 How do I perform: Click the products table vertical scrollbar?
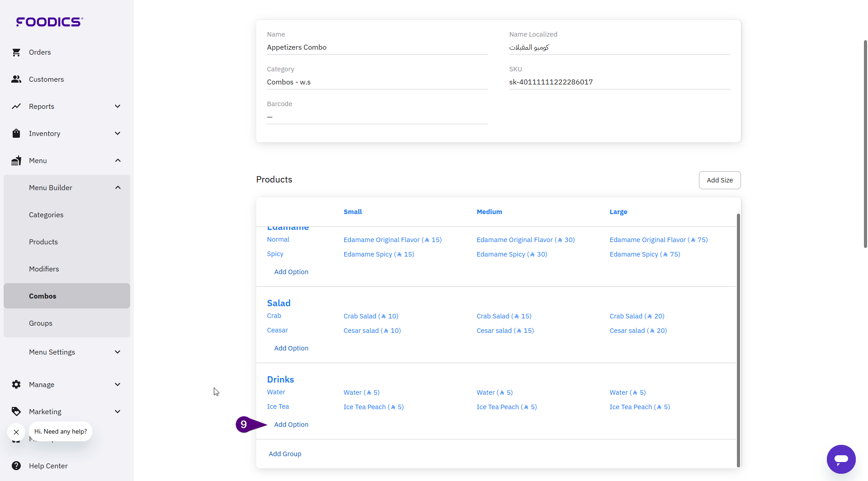pyautogui.click(x=738, y=339)
